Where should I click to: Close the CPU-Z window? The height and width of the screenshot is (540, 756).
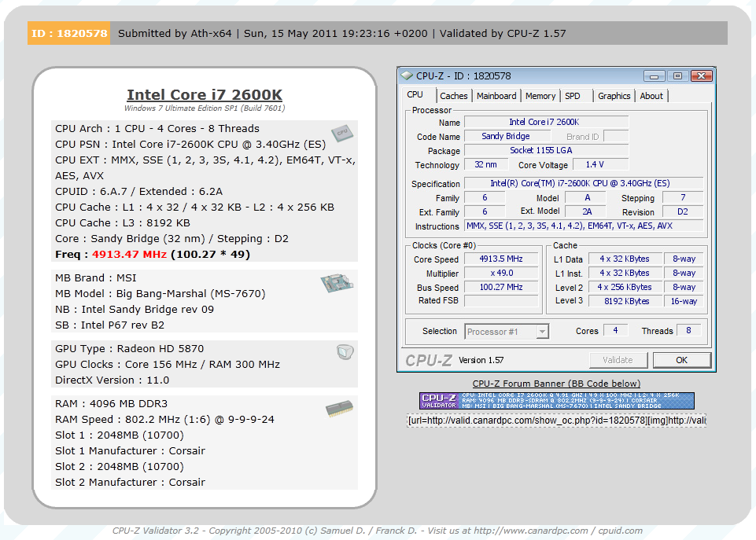pos(702,76)
